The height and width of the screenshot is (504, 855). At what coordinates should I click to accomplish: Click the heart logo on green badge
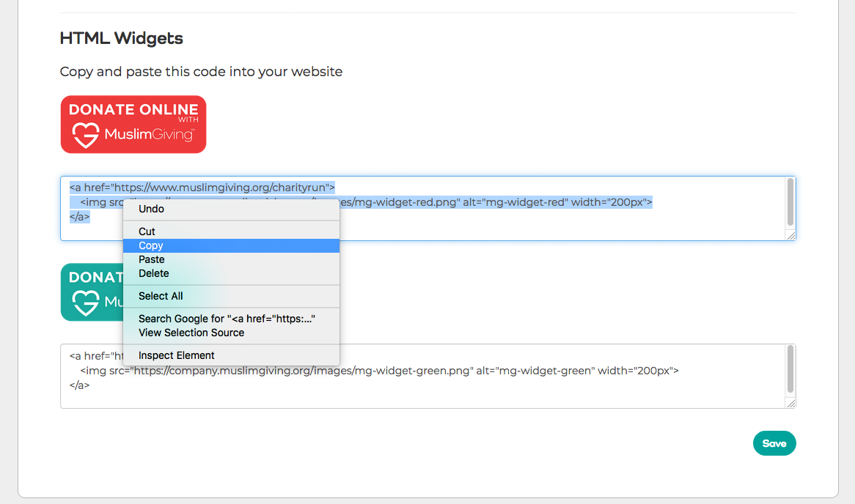tap(86, 303)
